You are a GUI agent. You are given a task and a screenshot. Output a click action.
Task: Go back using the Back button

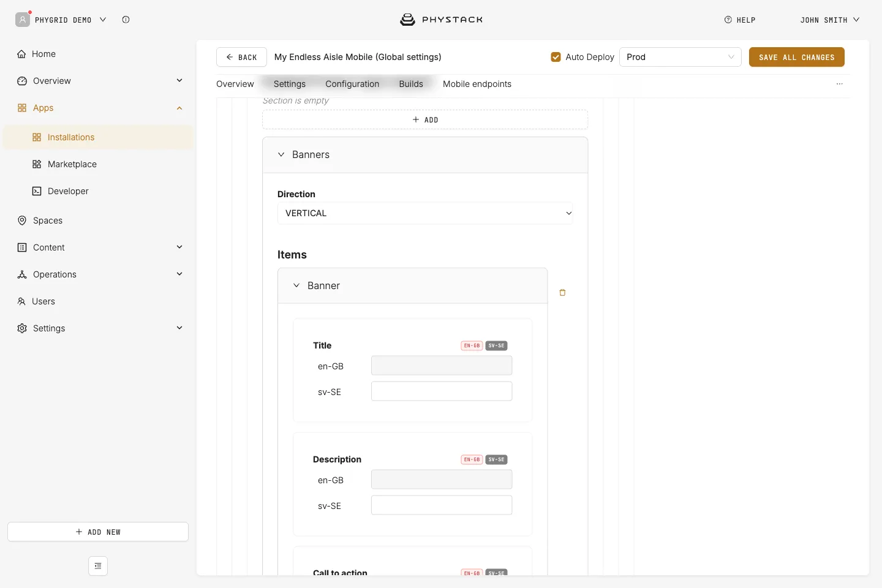pyautogui.click(x=241, y=57)
